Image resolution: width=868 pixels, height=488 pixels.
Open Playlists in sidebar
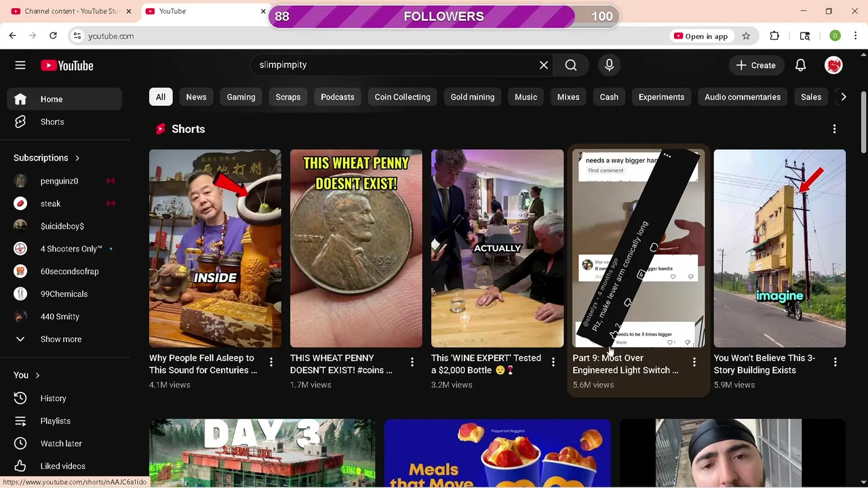click(x=65, y=421)
